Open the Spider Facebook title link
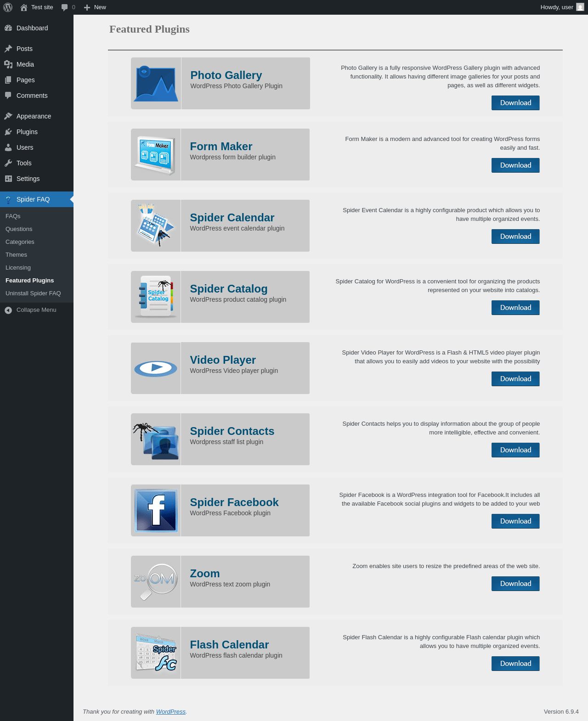Viewport: 588px width, 721px height. coord(234,502)
